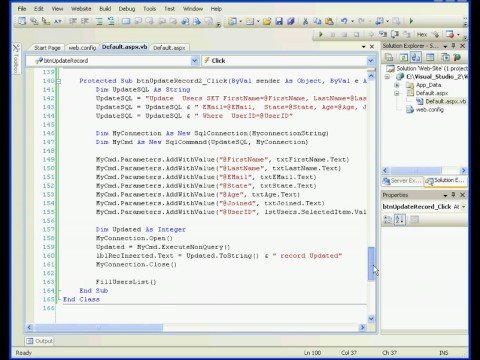This screenshot has height=360, width=480.
Task: Close the active document with X button
Action: (x=372, y=47)
